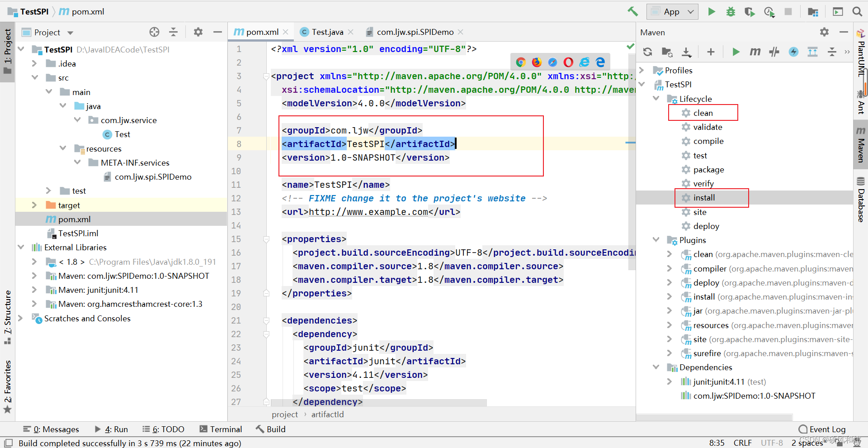The height and width of the screenshot is (448, 868).
Task: Expand Scratches and Consoles
Action: coord(21,319)
